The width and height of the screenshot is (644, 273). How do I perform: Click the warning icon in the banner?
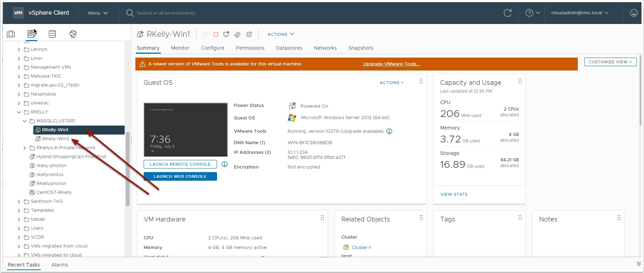[142, 64]
